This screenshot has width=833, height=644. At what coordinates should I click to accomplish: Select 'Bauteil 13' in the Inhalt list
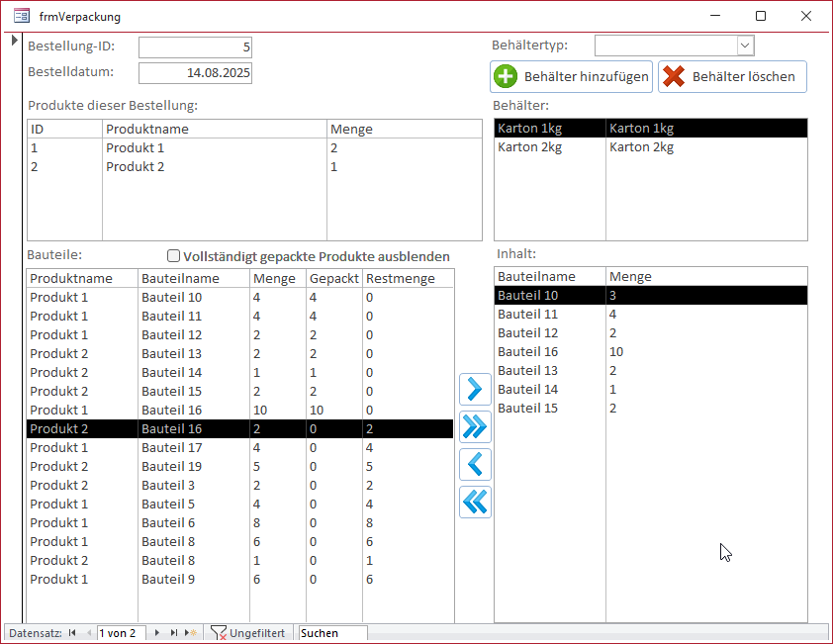point(527,371)
